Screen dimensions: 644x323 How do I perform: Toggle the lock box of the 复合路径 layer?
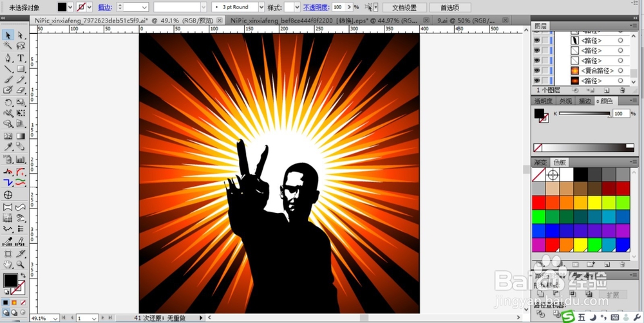point(545,71)
